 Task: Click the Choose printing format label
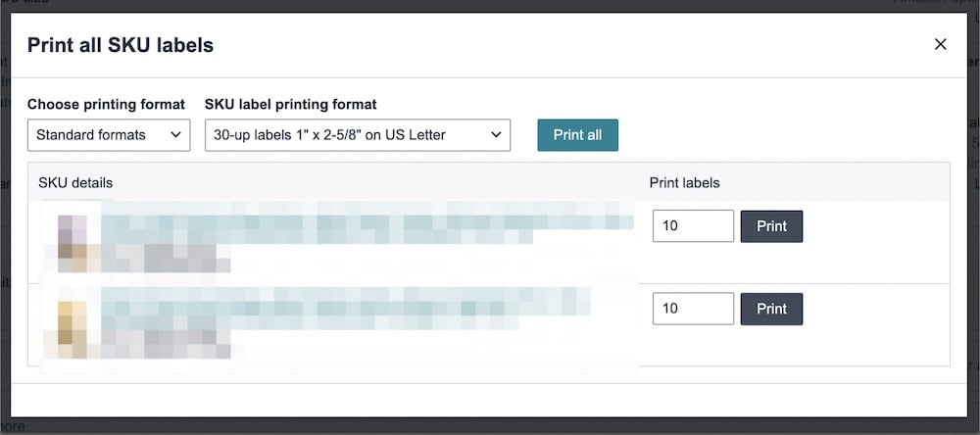(x=106, y=104)
